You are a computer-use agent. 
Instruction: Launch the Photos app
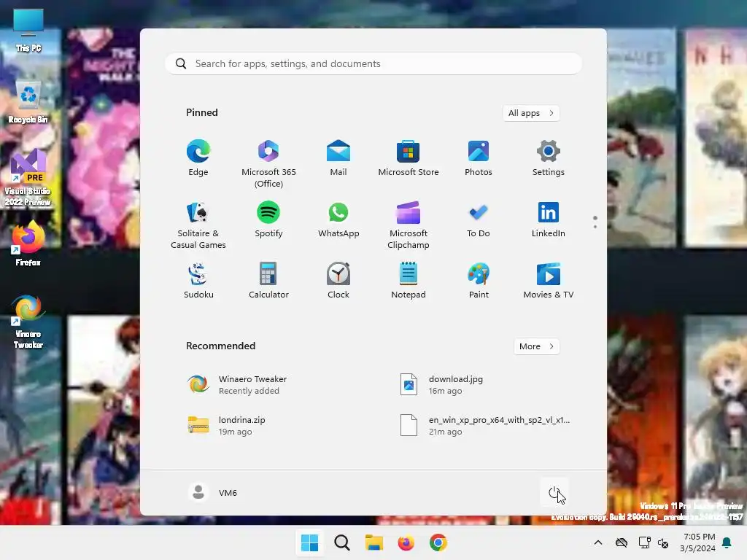pos(479,158)
